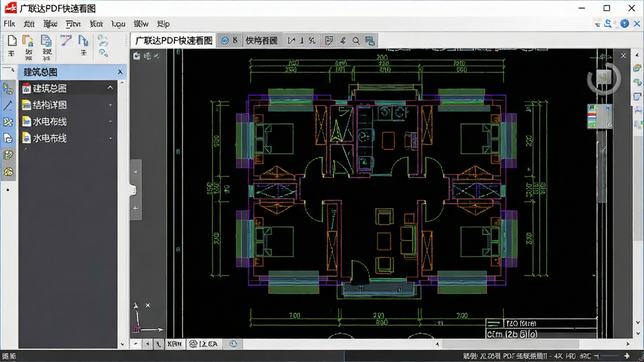Viewport: 644px width, 362px height.
Task: Click the plus button in bottom-left bar
Action: pyautogui.click(x=147, y=344)
